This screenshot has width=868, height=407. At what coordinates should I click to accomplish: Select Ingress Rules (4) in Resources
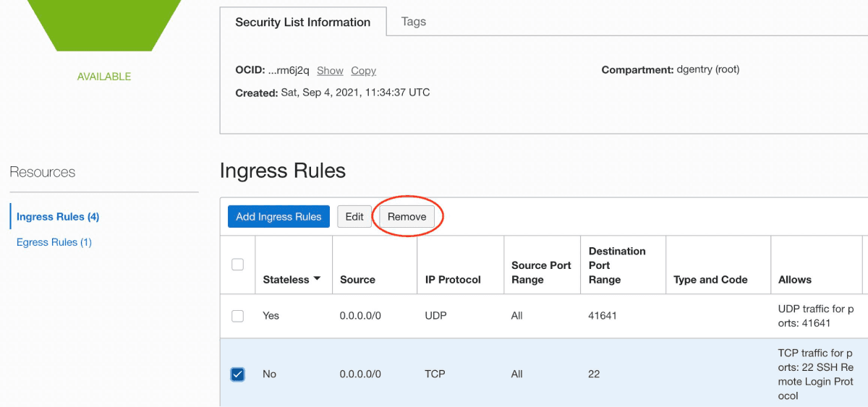(x=58, y=217)
